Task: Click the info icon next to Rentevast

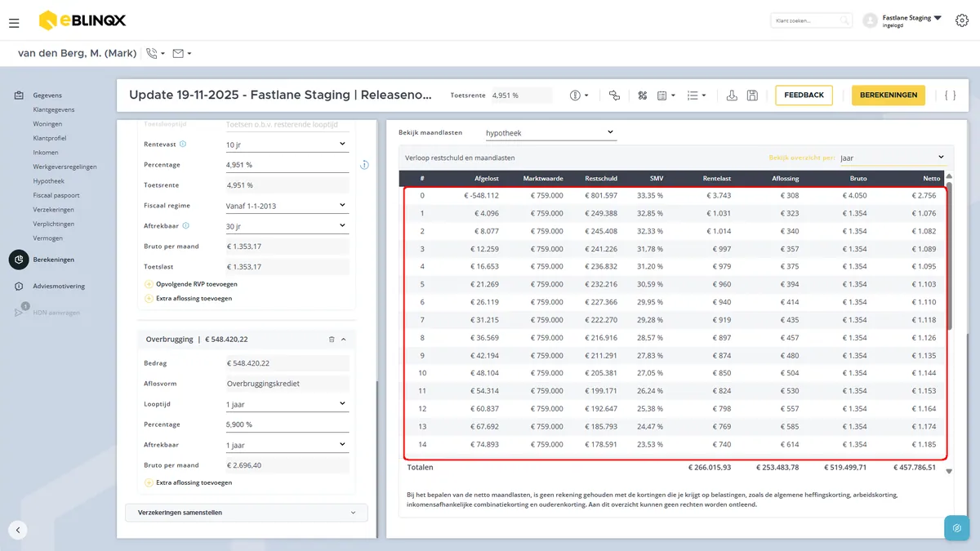Action: click(183, 144)
